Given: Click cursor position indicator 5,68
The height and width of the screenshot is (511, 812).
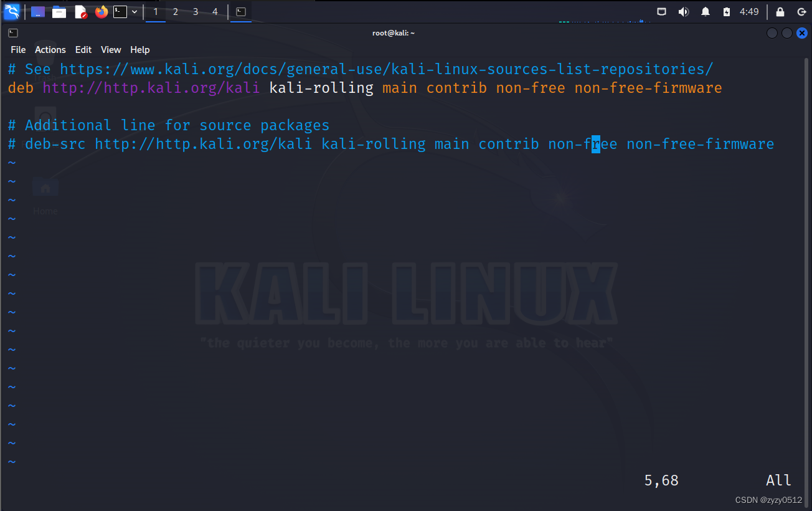Looking at the screenshot, I should pyautogui.click(x=661, y=480).
